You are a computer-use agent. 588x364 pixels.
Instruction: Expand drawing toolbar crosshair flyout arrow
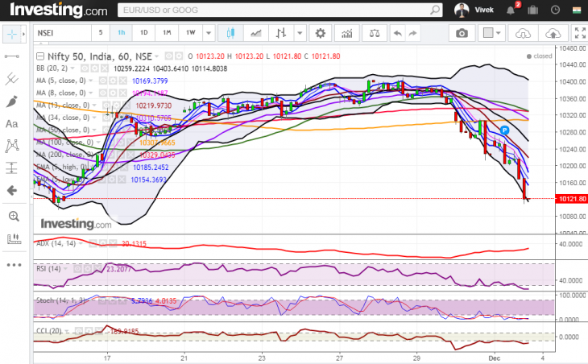point(23,34)
